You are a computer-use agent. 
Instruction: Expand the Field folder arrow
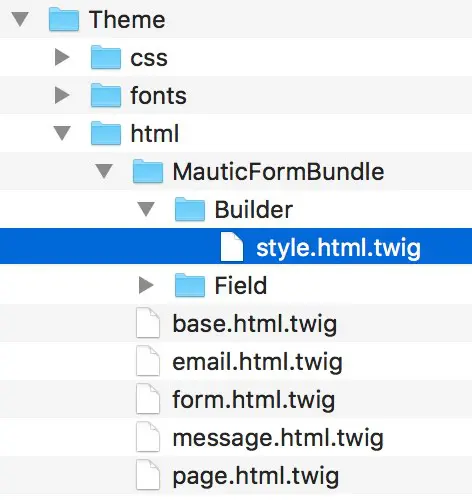point(146,285)
